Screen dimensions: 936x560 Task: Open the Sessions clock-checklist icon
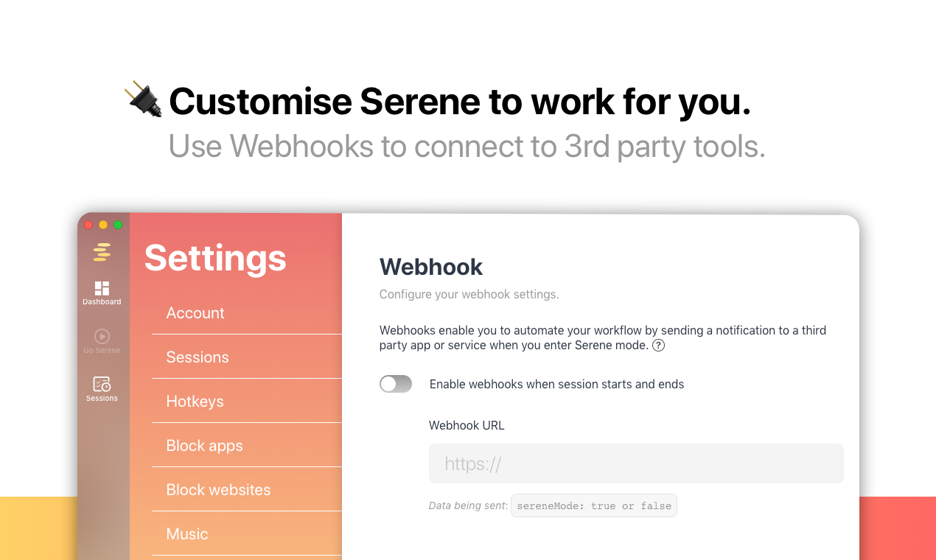point(102,384)
